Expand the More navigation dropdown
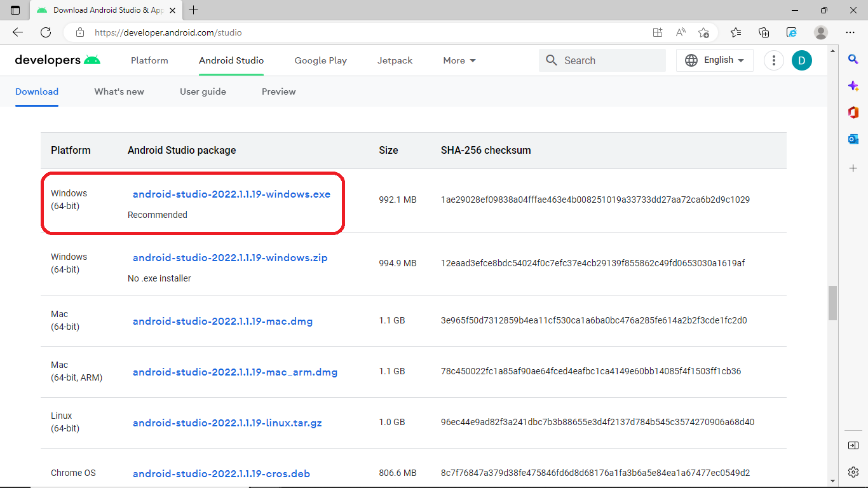Image resolution: width=868 pixels, height=488 pixels. click(459, 60)
